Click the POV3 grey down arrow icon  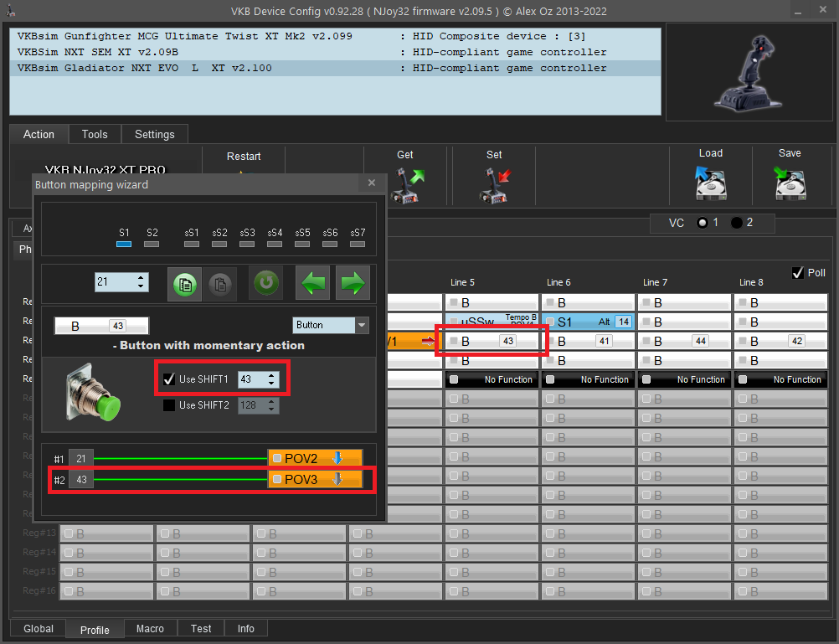(337, 479)
